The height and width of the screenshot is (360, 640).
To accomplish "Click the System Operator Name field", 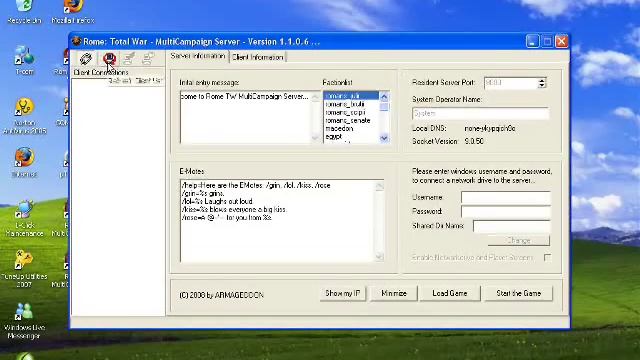I will click(480, 113).
